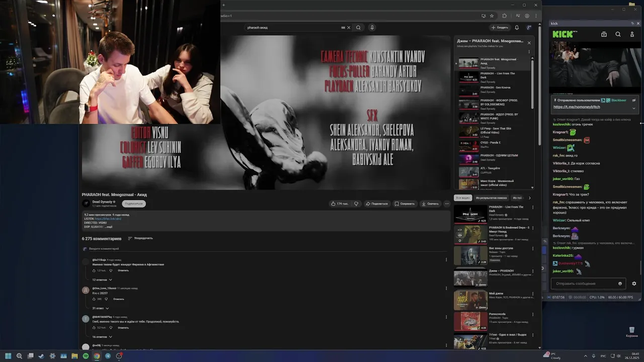The width and height of the screenshot is (644, 362).
Task: Open Steam from the taskbar
Action: coord(41,356)
